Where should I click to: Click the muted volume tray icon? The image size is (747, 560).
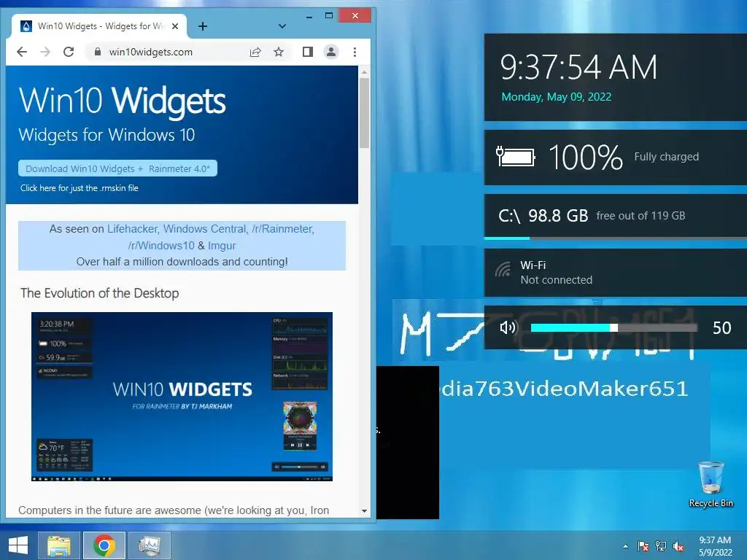(678, 546)
